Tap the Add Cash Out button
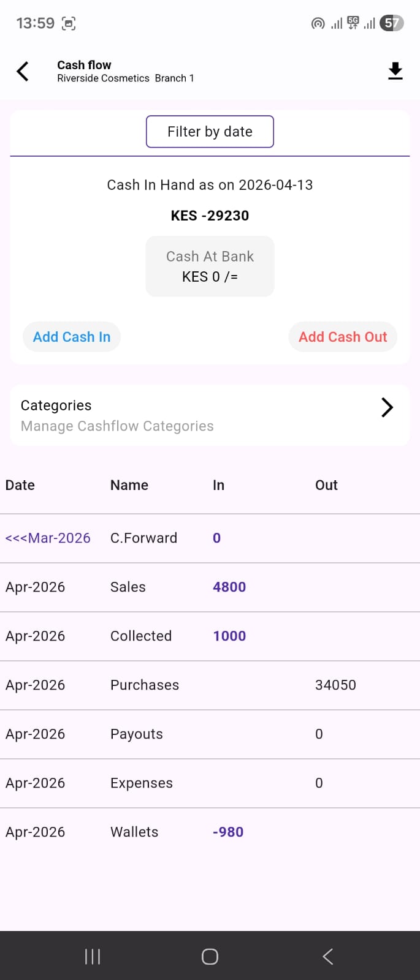The image size is (420, 980). point(342,336)
